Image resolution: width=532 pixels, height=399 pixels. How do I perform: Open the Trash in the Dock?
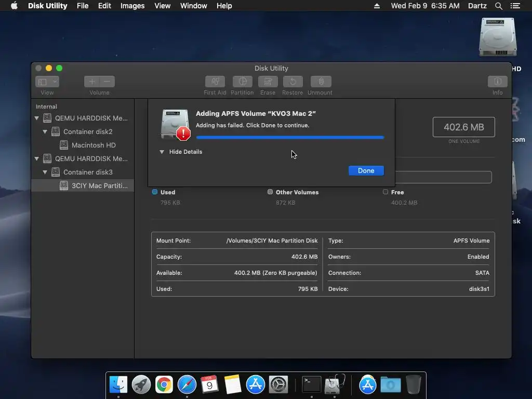coord(414,384)
